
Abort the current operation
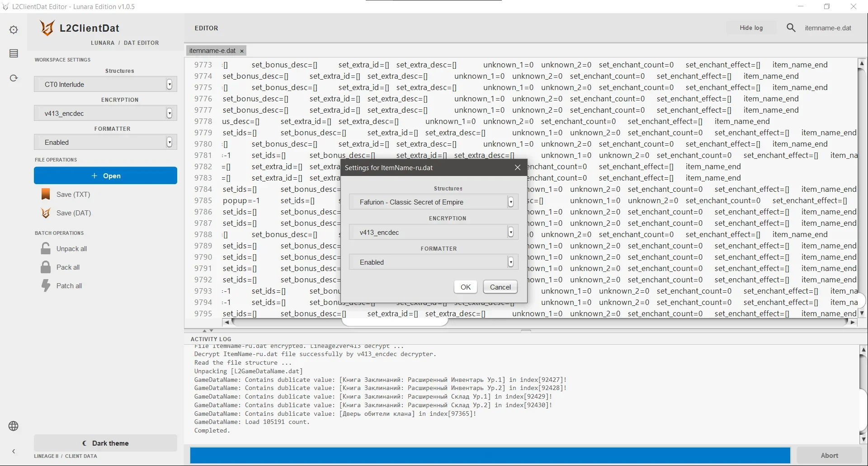[829, 456]
